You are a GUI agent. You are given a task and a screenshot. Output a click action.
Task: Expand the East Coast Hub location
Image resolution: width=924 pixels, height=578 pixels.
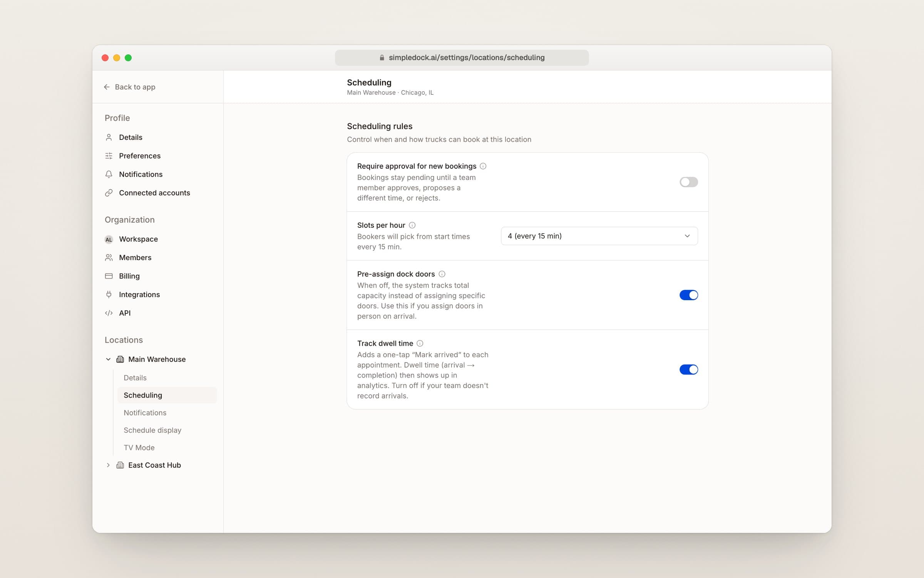tap(108, 465)
